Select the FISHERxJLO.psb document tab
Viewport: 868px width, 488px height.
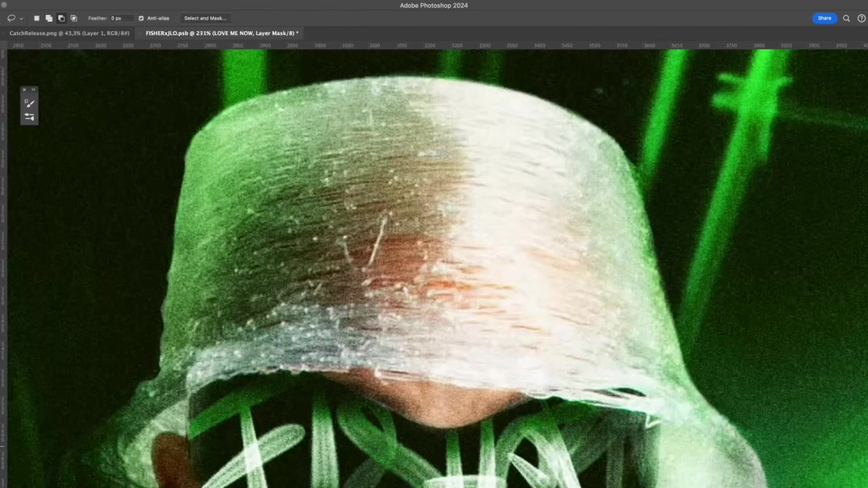point(221,33)
